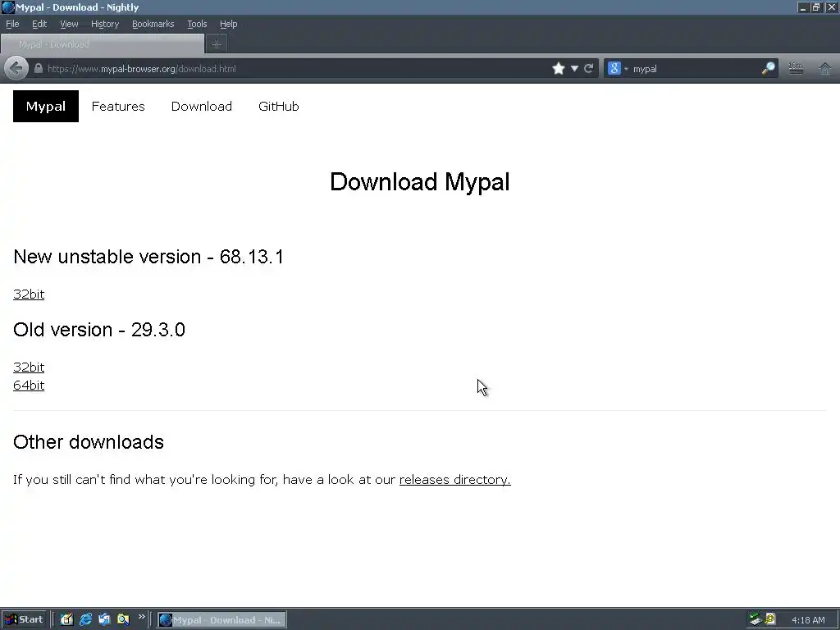Open the Edit menu
The width and height of the screenshot is (840, 630).
click(39, 24)
